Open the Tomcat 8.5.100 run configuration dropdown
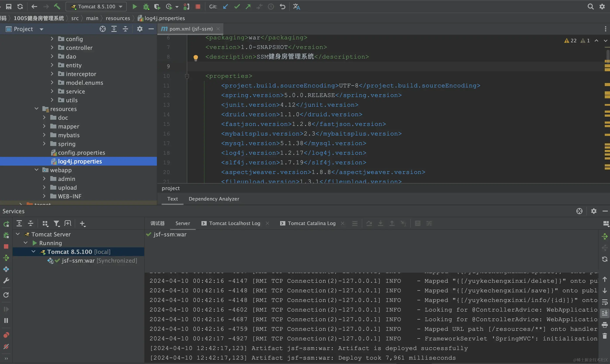 (x=96, y=7)
